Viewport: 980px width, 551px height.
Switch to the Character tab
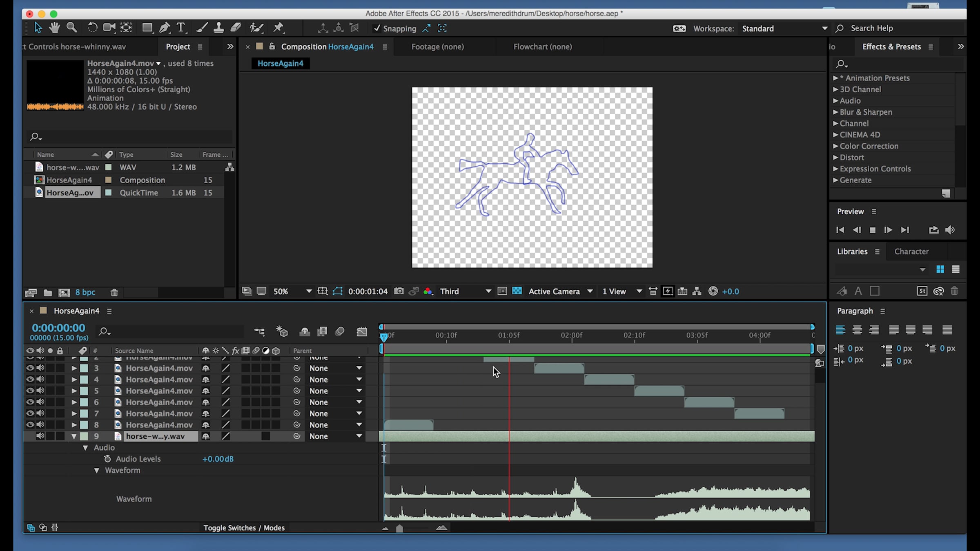click(x=911, y=251)
